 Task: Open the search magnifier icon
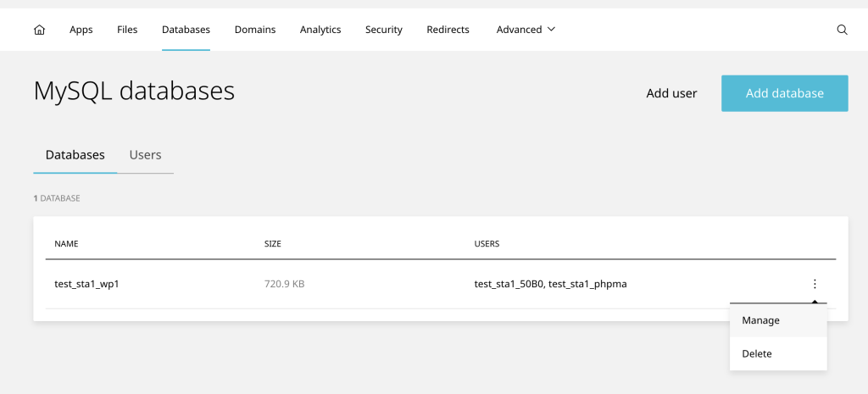click(x=842, y=30)
